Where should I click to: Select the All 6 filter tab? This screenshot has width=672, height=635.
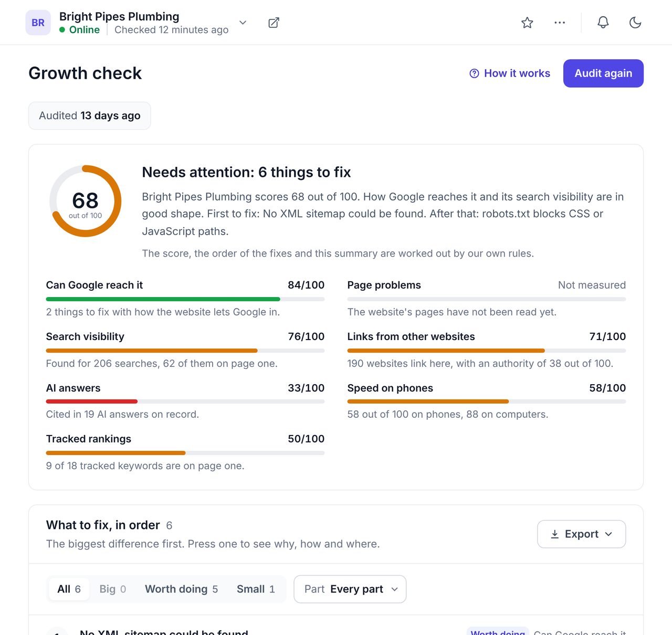[69, 589]
